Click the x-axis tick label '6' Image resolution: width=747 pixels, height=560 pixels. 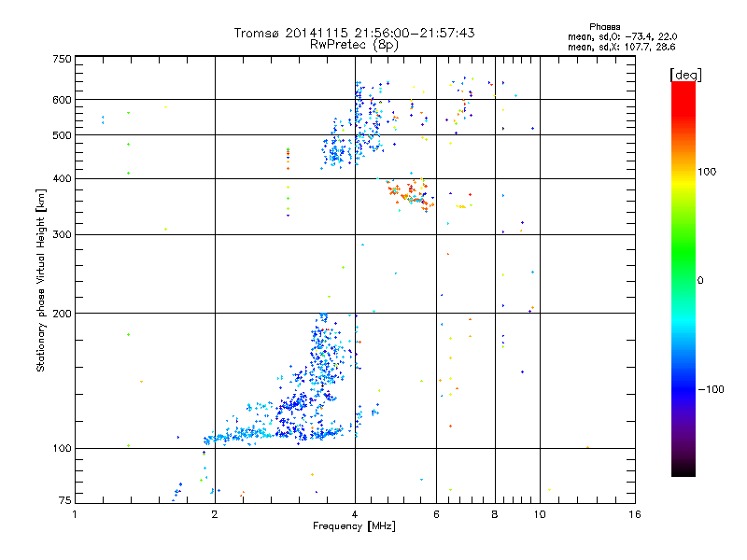(436, 514)
